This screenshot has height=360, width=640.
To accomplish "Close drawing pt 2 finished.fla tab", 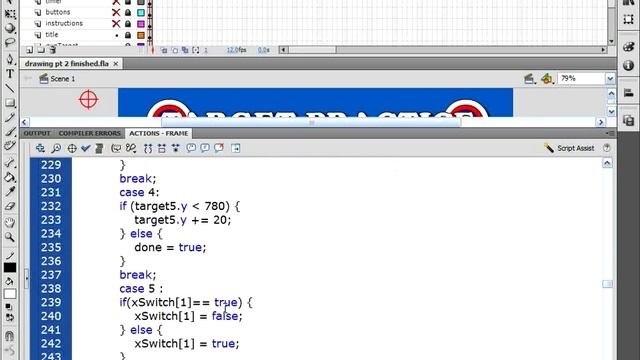I will pos(116,64).
